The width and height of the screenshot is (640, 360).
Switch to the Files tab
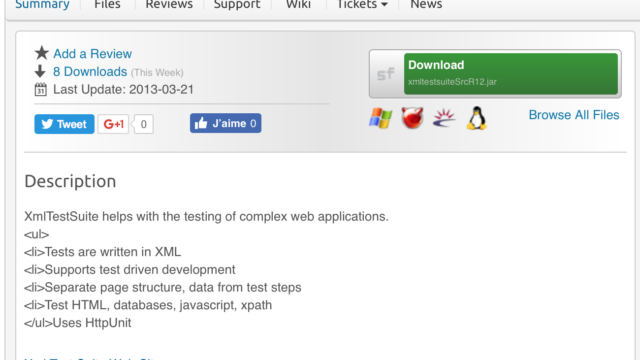coord(107,4)
